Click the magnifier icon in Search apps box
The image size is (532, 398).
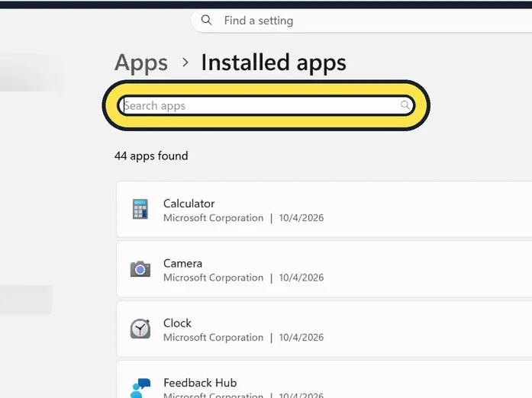[x=405, y=104]
